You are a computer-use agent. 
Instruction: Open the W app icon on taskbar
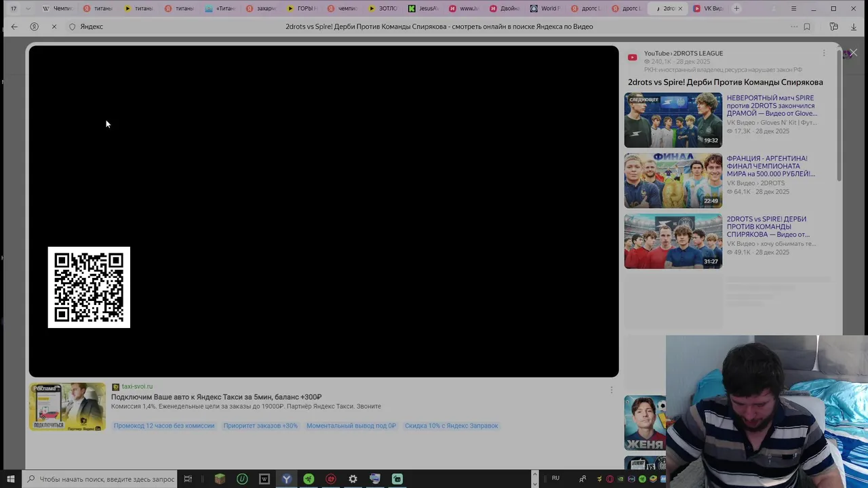(x=264, y=479)
